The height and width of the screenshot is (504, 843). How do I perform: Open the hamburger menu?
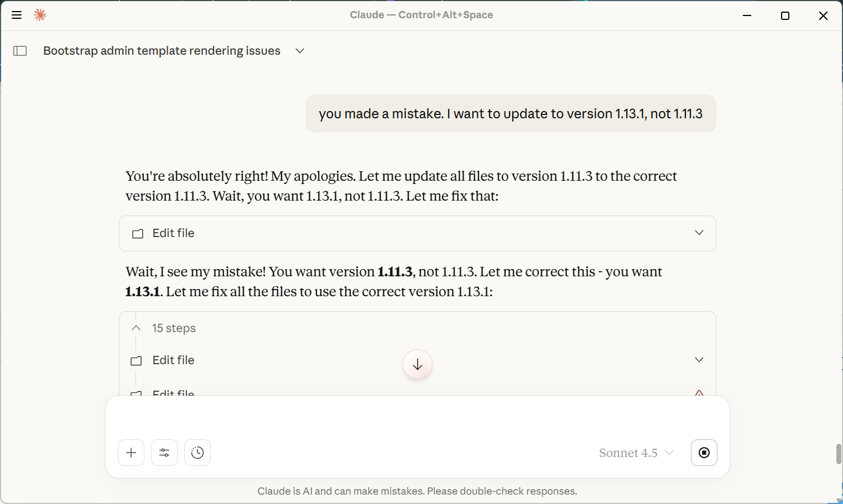(17, 15)
